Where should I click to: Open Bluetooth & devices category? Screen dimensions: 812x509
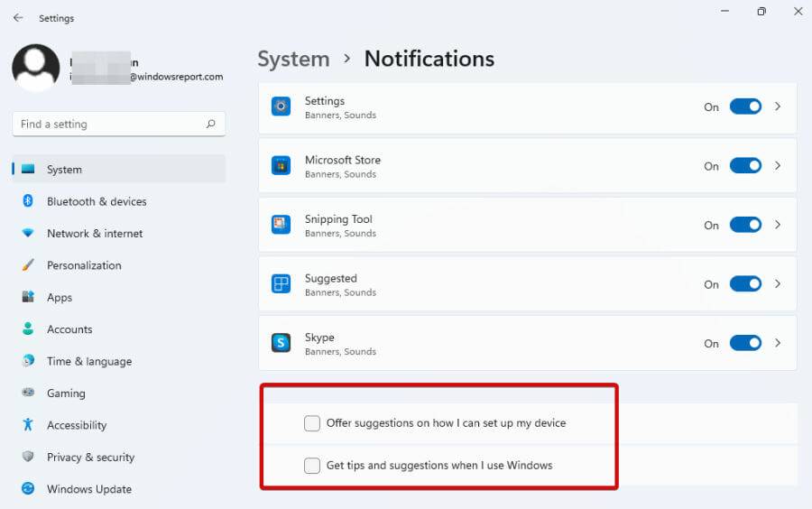(x=119, y=201)
